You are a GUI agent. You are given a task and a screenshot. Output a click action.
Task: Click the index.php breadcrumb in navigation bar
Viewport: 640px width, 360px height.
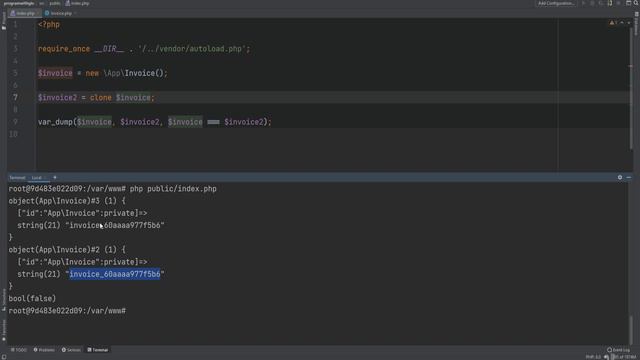[77, 3]
